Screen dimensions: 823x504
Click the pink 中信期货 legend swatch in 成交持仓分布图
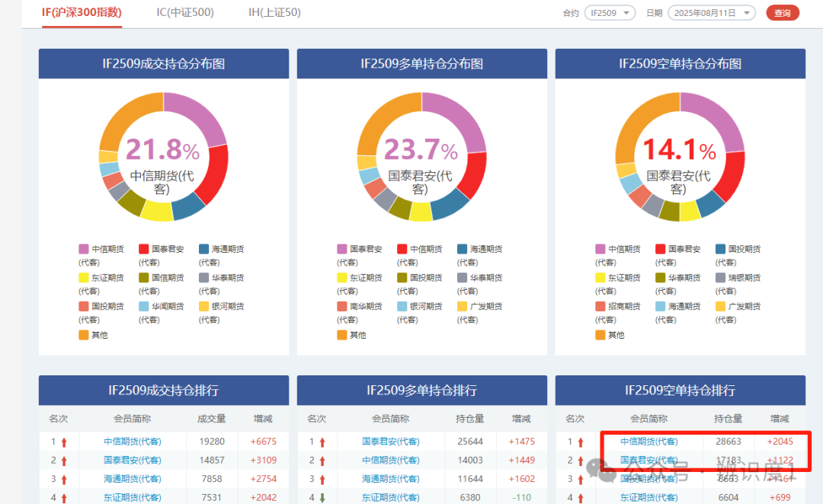(x=84, y=249)
